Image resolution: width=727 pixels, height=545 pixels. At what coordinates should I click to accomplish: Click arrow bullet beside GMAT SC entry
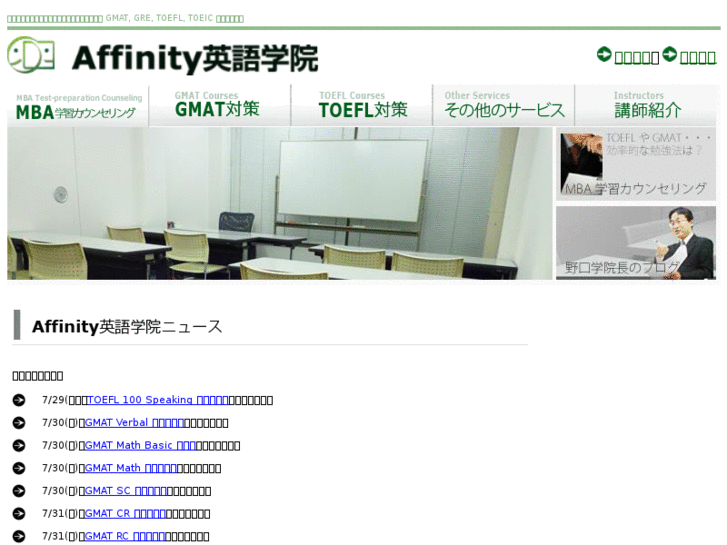click(x=19, y=491)
